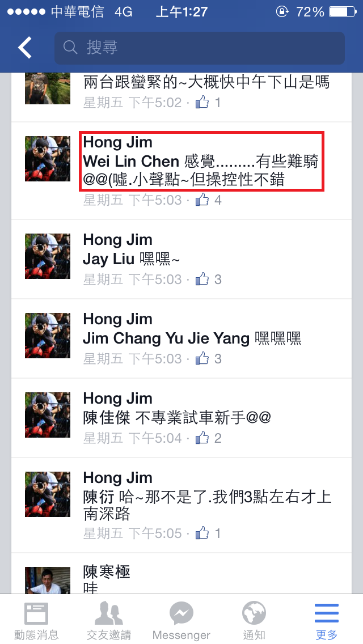Tap the 搜尋 search field

point(200,48)
